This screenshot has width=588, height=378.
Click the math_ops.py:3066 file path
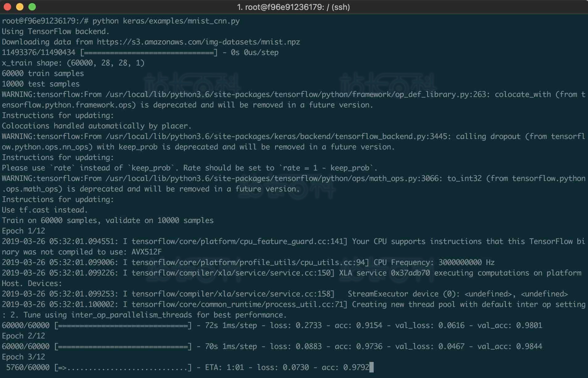pyautogui.click(x=272, y=178)
